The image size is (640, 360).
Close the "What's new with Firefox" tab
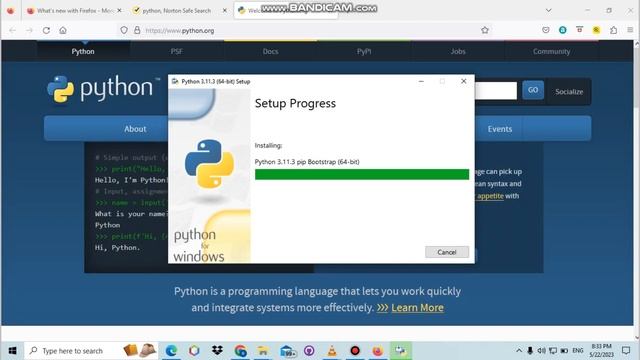(120, 11)
